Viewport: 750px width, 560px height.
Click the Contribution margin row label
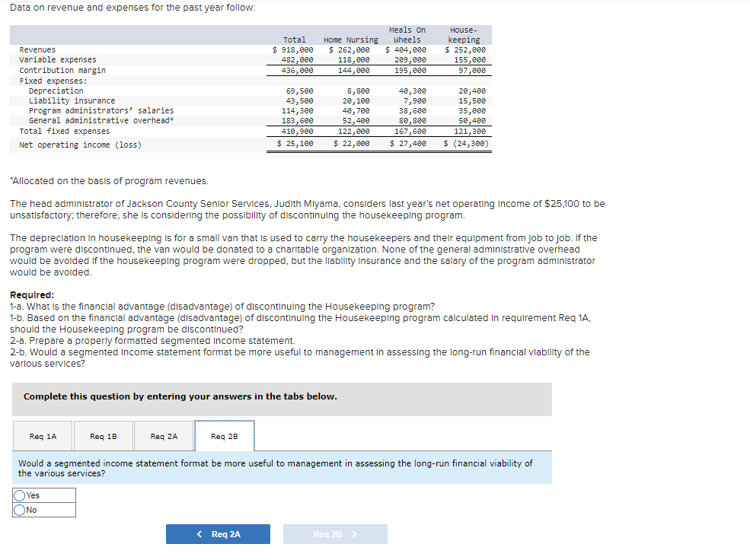click(x=62, y=70)
